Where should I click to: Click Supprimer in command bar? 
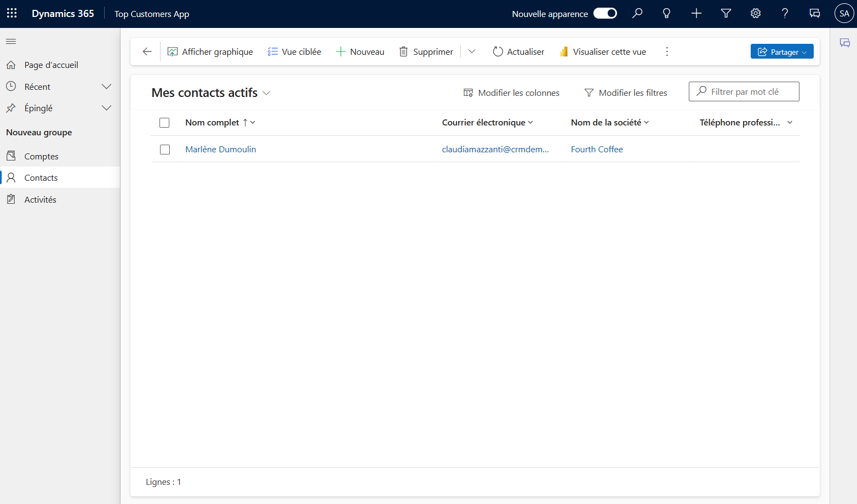426,51
